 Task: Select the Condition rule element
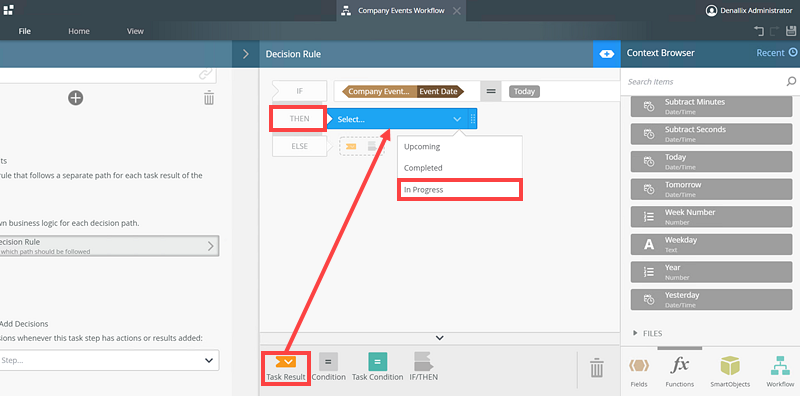click(x=328, y=367)
